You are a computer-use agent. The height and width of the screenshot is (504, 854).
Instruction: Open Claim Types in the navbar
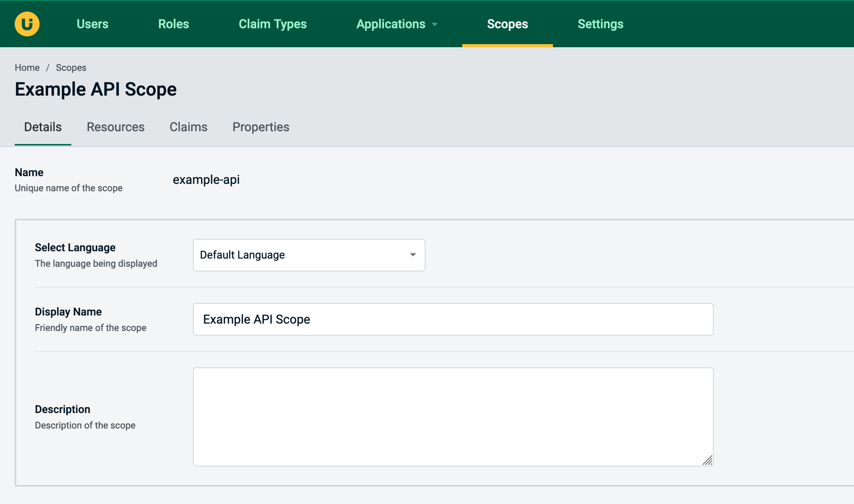pos(273,24)
